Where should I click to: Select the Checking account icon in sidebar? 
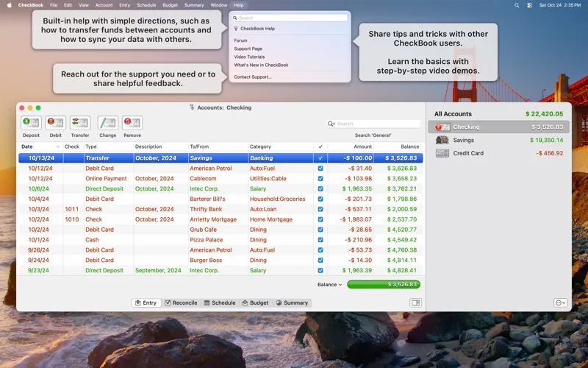pos(442,127)
